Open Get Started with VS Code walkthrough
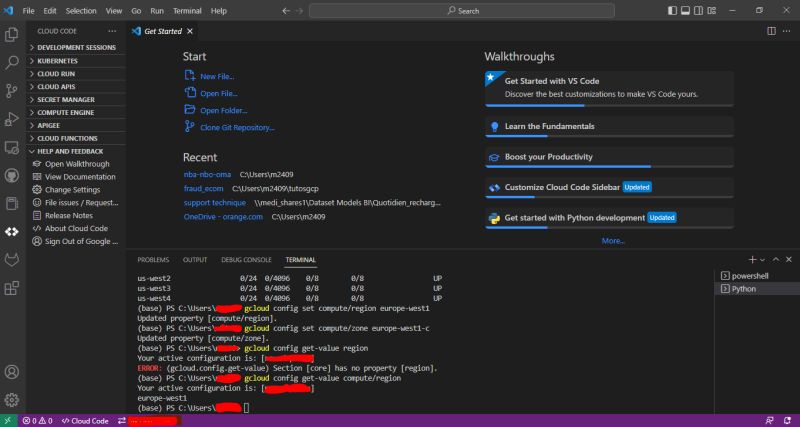The height and width of the screenshot is (427, 800). tap(609, 88)
